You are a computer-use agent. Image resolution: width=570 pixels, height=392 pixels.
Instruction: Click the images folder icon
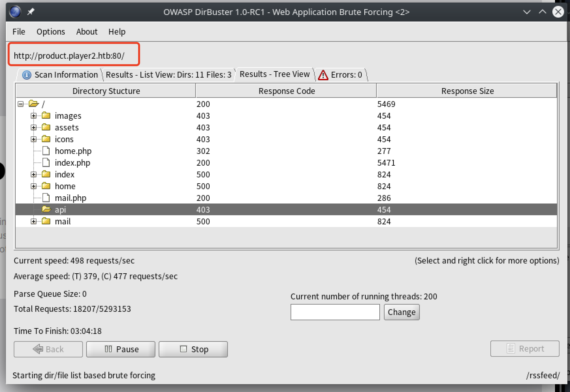point(46,115)
